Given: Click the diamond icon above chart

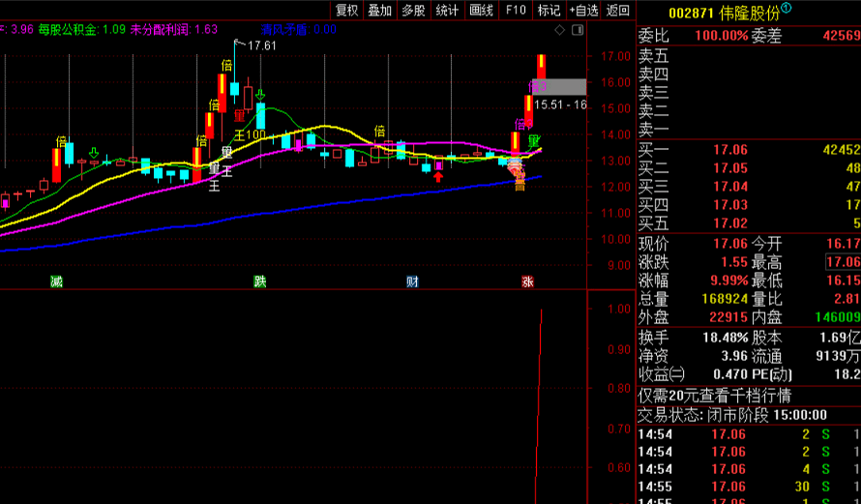Looking at the screenshot, I should (559, 30).
